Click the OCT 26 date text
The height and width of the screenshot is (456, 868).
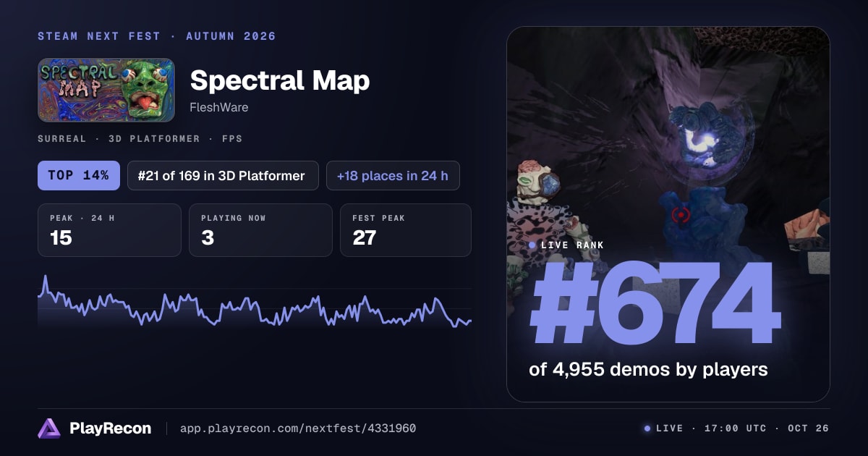807,428
